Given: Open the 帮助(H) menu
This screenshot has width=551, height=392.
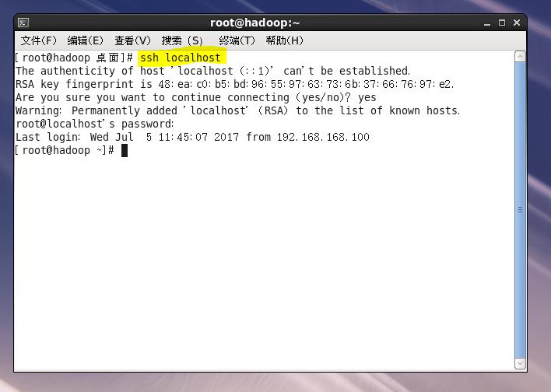Looking at the screenshot, I should (x=284, y=40).
